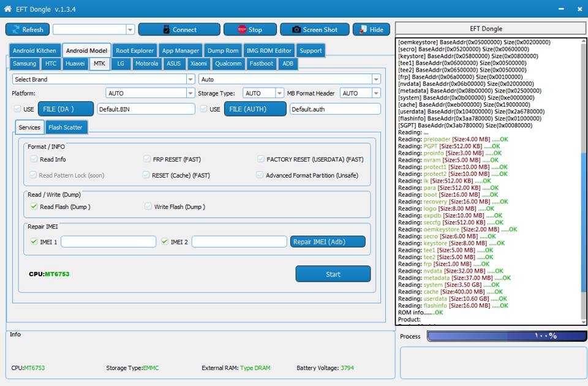This screenshot has height=386, width=588.
Task: Click the FILE (DA) button
Action: click(66, 109)
